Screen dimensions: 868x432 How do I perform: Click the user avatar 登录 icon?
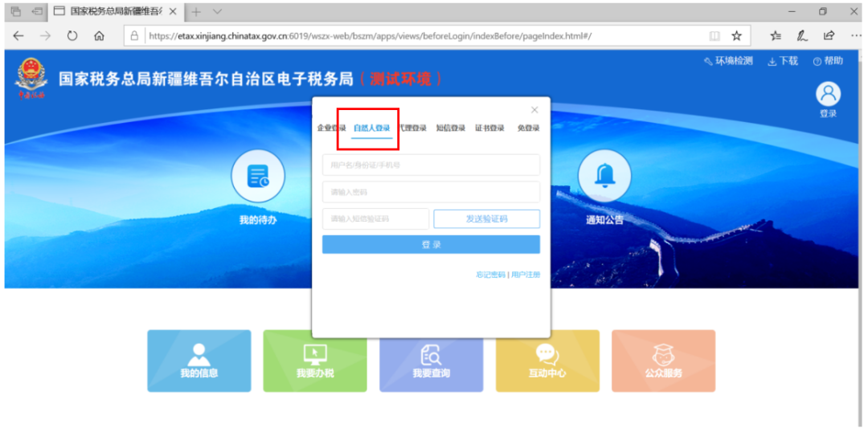828,95
